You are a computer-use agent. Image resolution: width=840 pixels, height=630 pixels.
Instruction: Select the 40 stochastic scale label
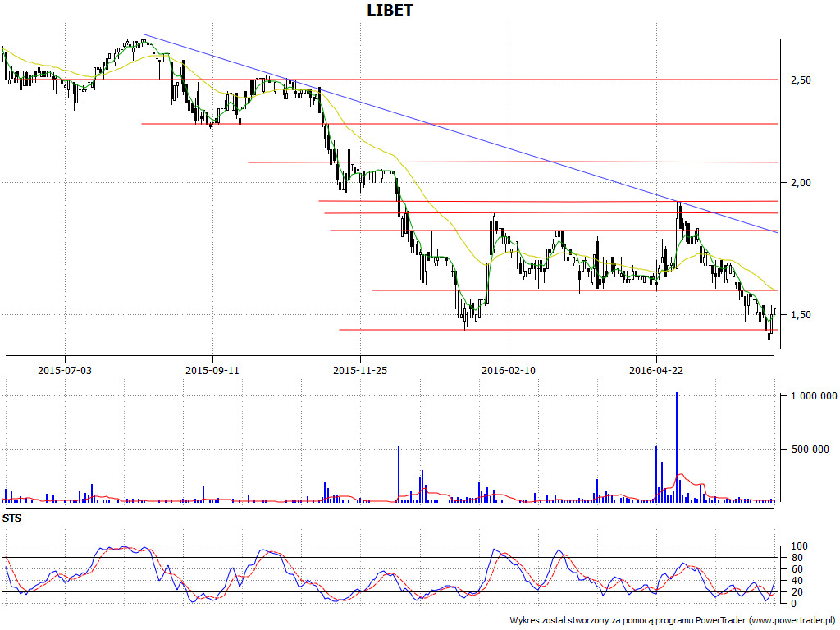pos(797,581)
